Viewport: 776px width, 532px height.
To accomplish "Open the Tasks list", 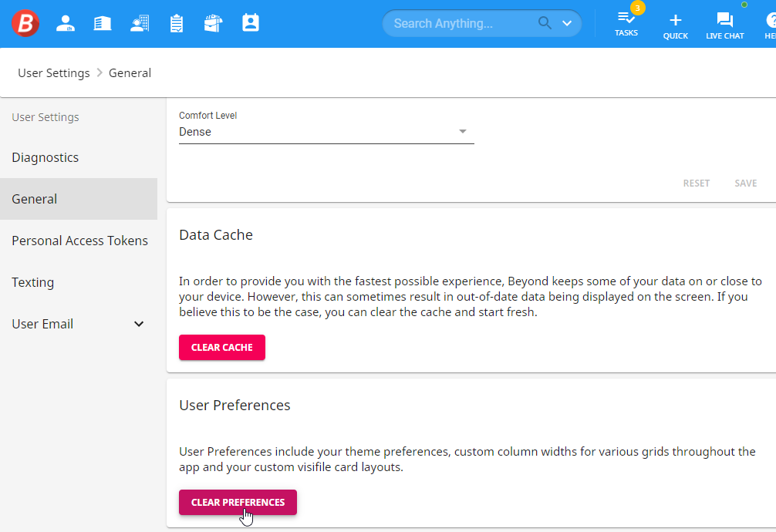I will click(x=626, y=24).
